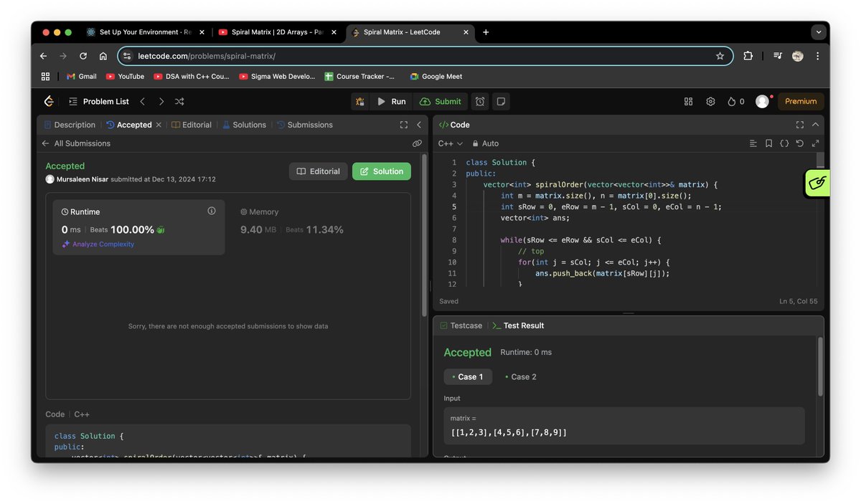
Task: Bookmark the code with the bookmark icon
Action: [x=768, y=143]
